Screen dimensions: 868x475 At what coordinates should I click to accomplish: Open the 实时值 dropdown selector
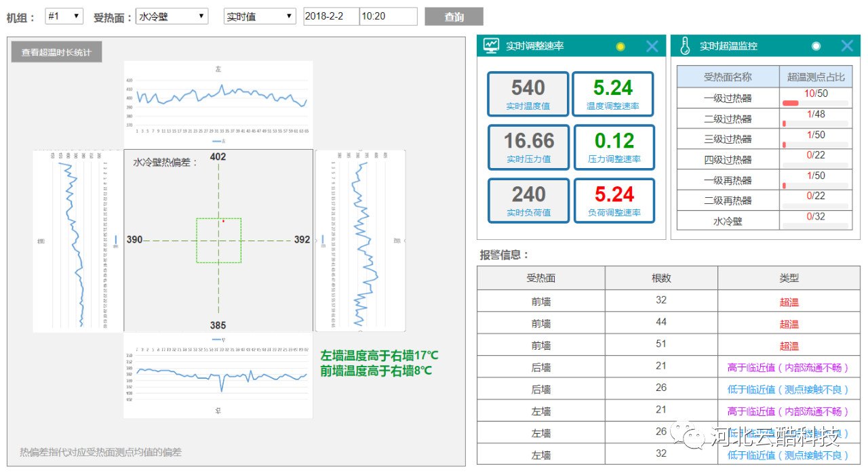click(x=260, y=16)
